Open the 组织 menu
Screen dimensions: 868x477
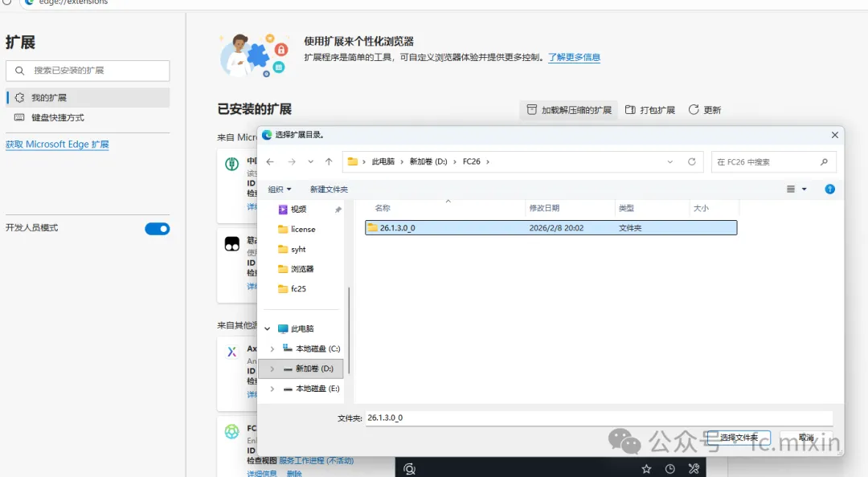click(280, 190)
